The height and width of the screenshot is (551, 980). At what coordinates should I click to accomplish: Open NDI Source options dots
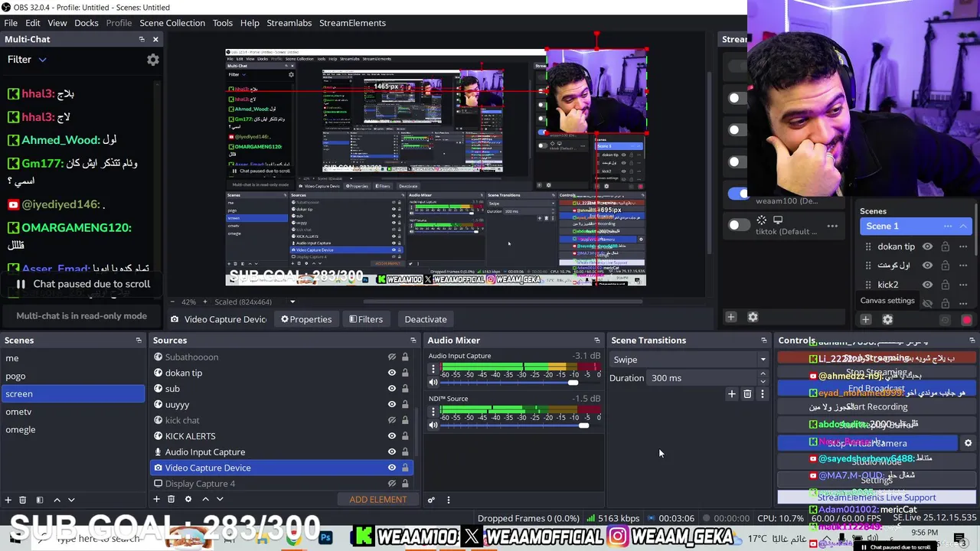pyautogui.click(x=433, y=412)
